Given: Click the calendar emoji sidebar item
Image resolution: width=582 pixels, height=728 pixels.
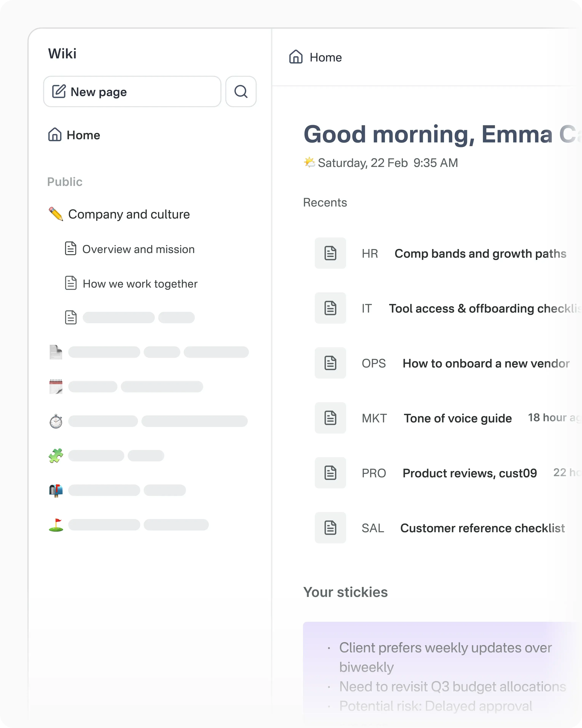Looking at the screenshot, I should [x=56, y=387].
